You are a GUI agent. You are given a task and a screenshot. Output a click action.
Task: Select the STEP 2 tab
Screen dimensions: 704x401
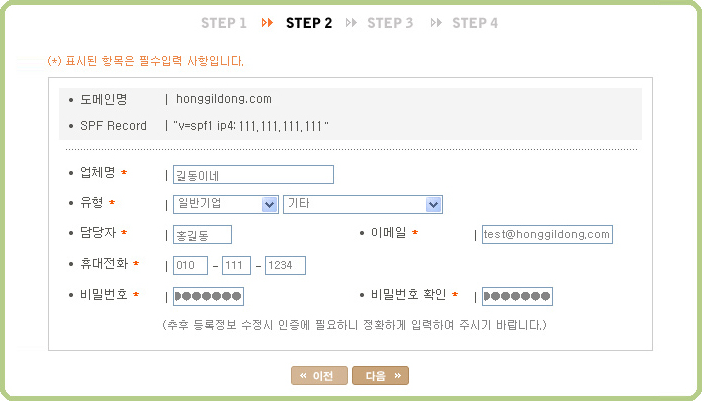pos(308,22)
